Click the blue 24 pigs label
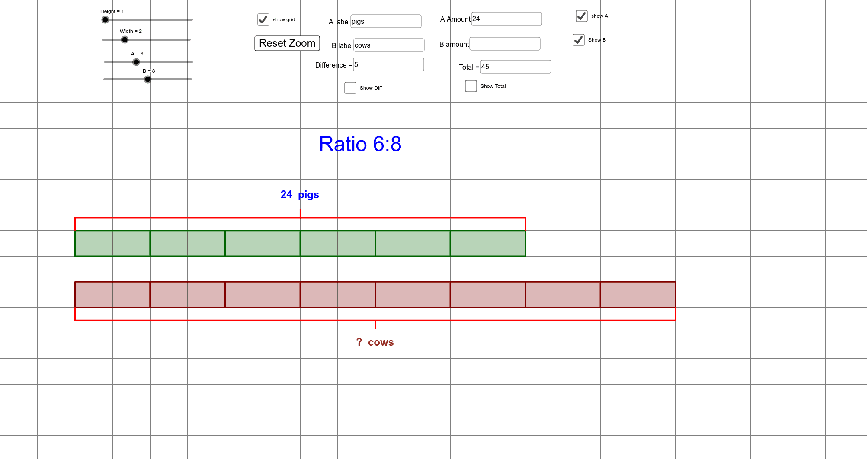Image resolution: width=868 pixels, height=460 pixels. 299,195
